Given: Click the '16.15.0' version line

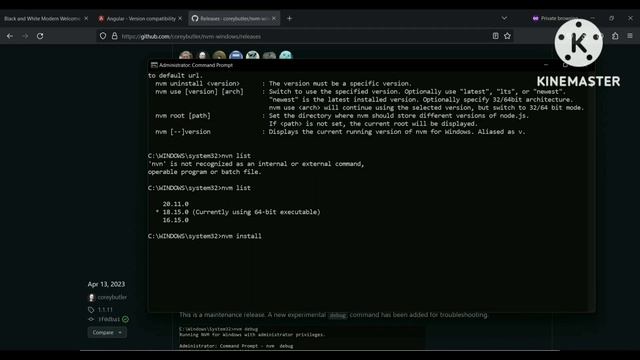Looking at the screenshot, I should click(176, 220).
